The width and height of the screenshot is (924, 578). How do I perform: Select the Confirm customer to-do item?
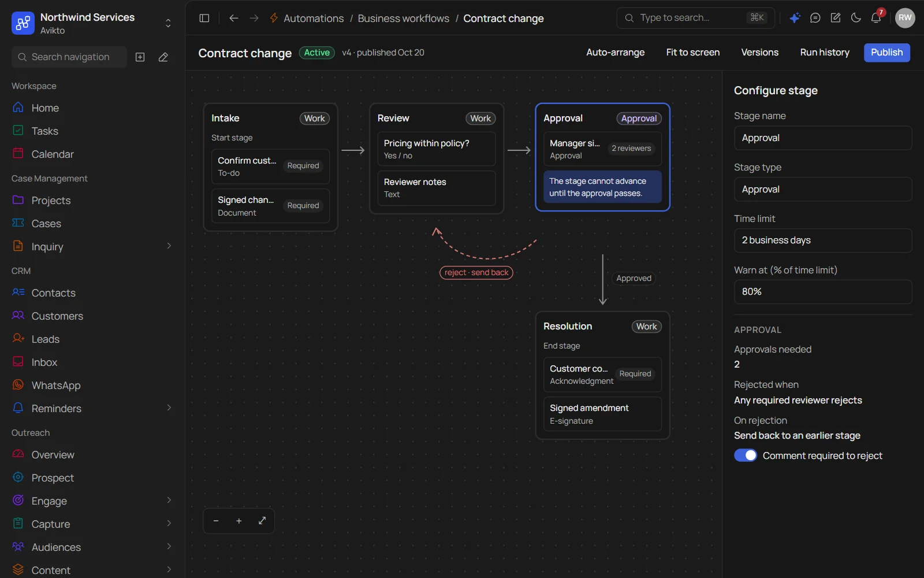[x=270, y=166]
